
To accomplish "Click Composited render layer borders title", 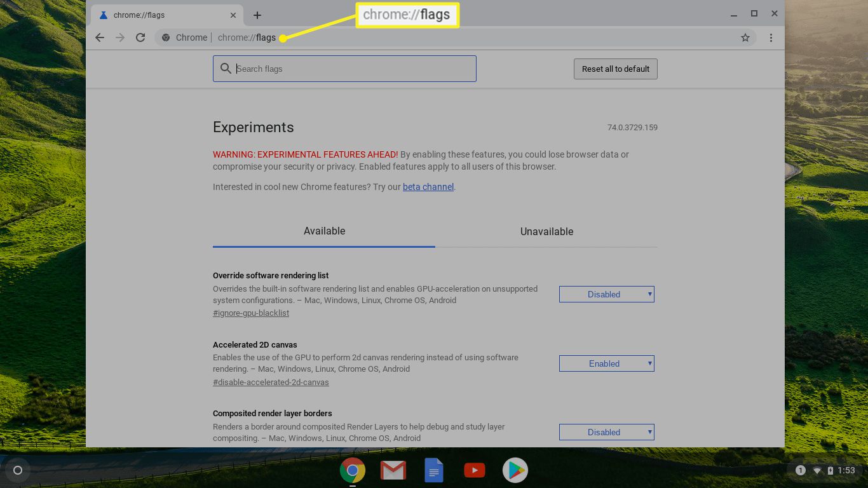I will coord(273,414).
